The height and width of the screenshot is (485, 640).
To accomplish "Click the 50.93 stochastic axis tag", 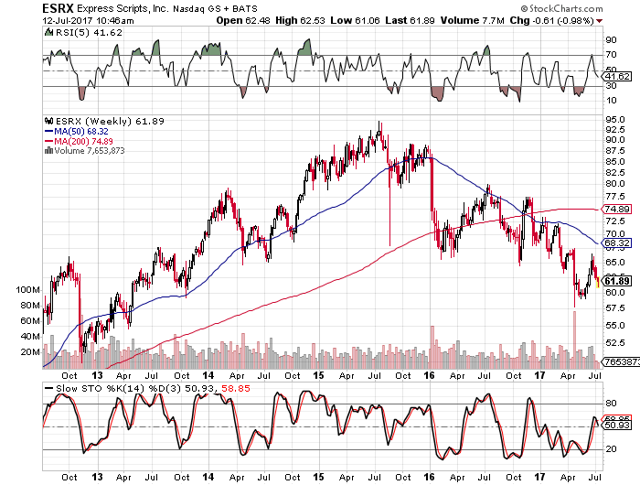I will coord(618,425).
